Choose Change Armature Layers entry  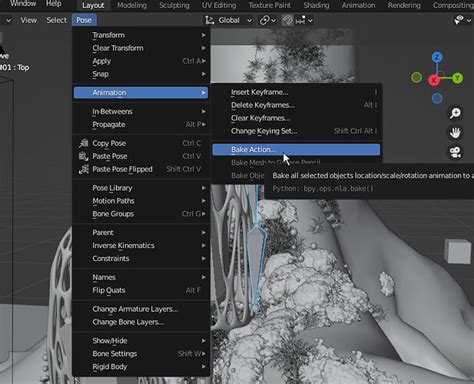141,309
